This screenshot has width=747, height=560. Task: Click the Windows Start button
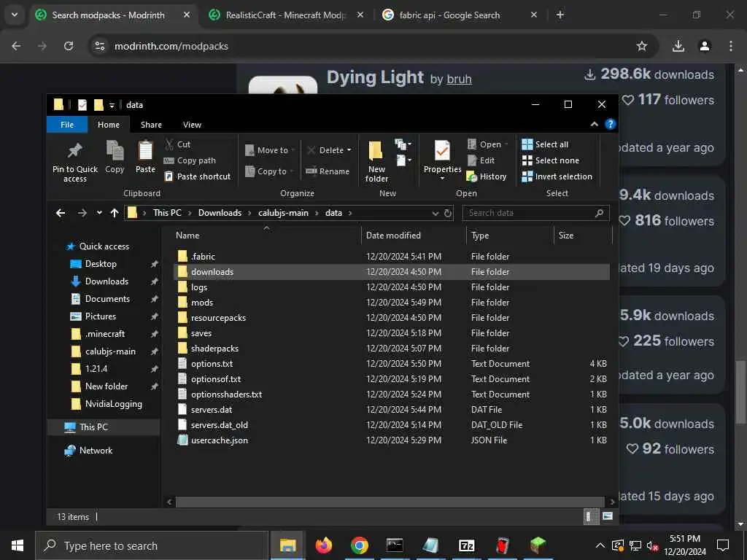(x=18, y=545)
